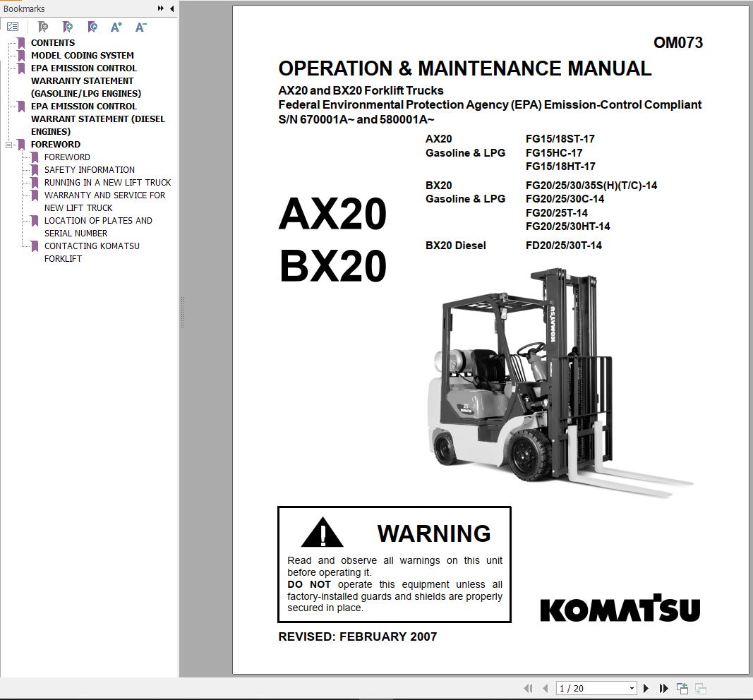Open EPA warranty statement Gasoline/LPG bookmark
The width and height of the screenshot is (753, 700).
point(86,80)
